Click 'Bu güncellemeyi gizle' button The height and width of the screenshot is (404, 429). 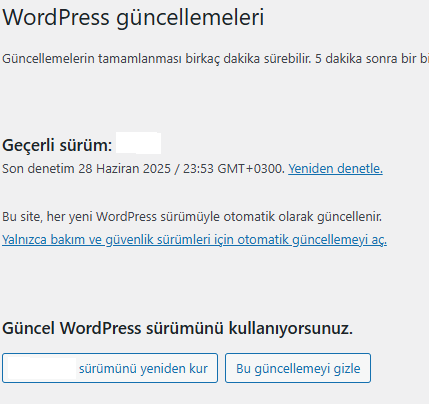pyautogui.click(x=298, y=368)
